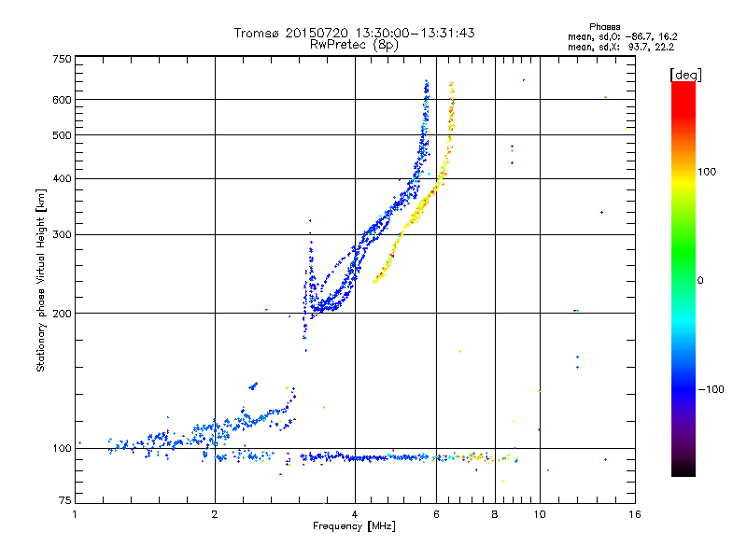The width and height of the screenshot is (747, 560).
Task: Click the colorbar tick label '-100'
Action: tap(711, 389)
